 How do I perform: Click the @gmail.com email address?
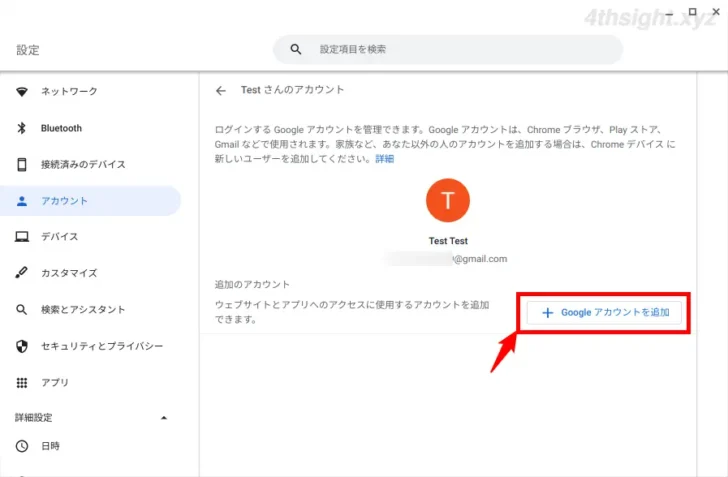480,259
